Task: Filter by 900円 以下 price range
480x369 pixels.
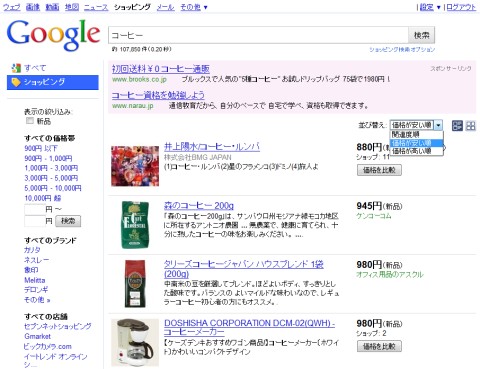Action: (41, 148)
